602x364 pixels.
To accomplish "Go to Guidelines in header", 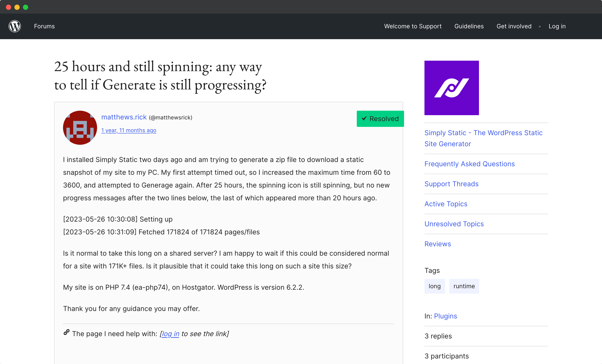I will pos(469,26).
